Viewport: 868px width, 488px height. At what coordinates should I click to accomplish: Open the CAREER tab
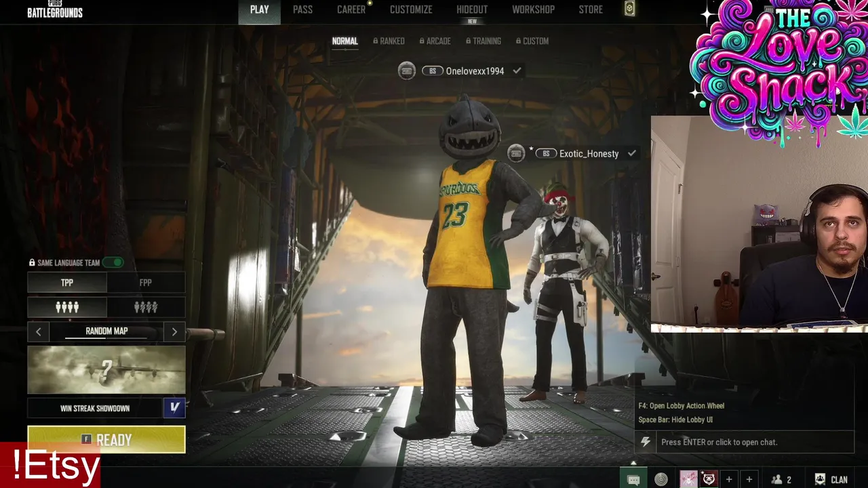351,9
